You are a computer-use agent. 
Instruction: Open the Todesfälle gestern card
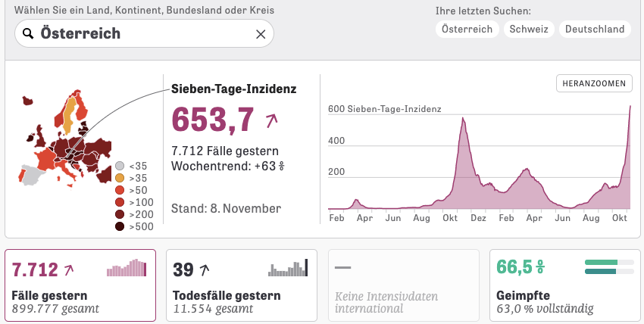(241, 285)
